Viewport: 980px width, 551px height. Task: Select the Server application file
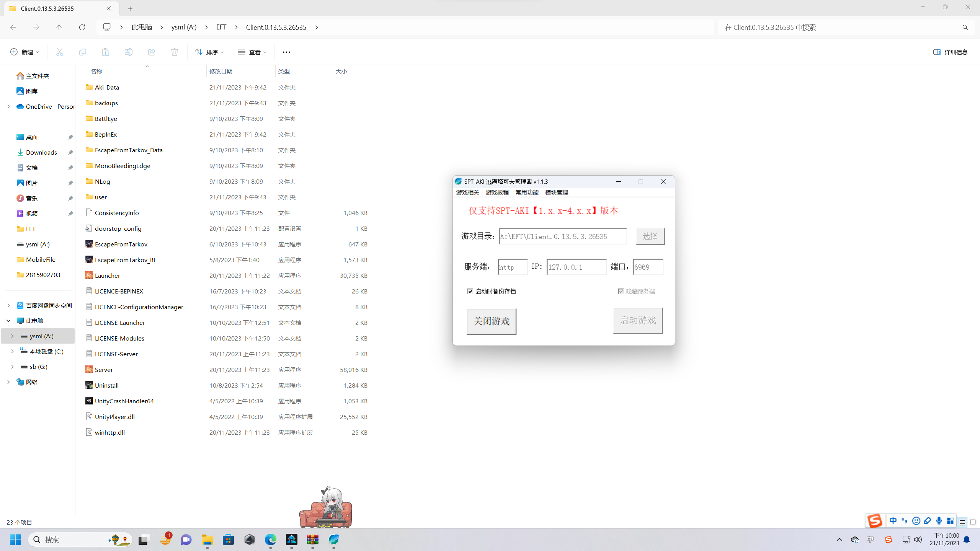[x=104, y=370]
